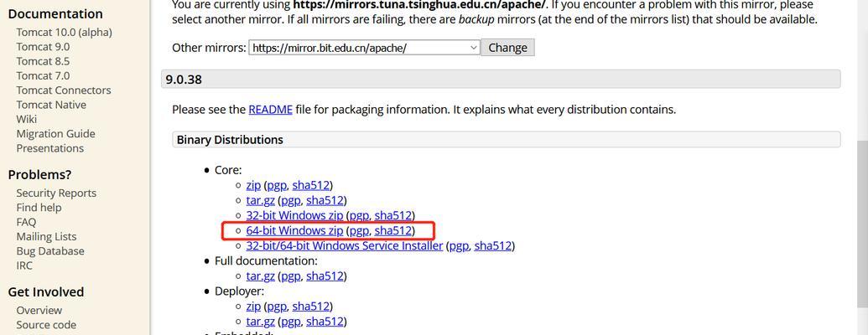
Task: Download Full documentation tar.gz
Action: [x=260, y=276]
